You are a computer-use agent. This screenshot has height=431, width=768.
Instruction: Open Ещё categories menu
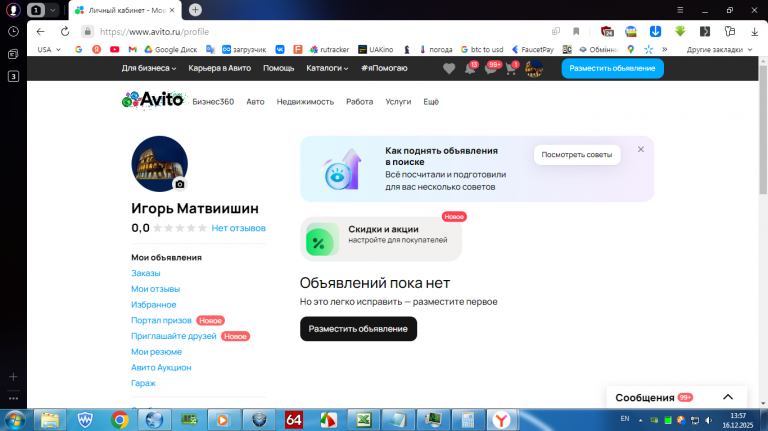pos(431,102)
